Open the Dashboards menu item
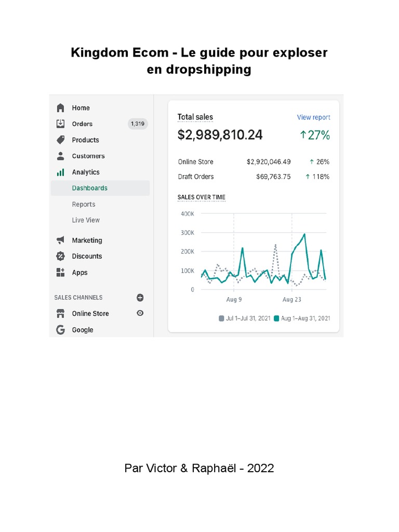The width and height of the screenshot is (399, 532). click(90, 188)
